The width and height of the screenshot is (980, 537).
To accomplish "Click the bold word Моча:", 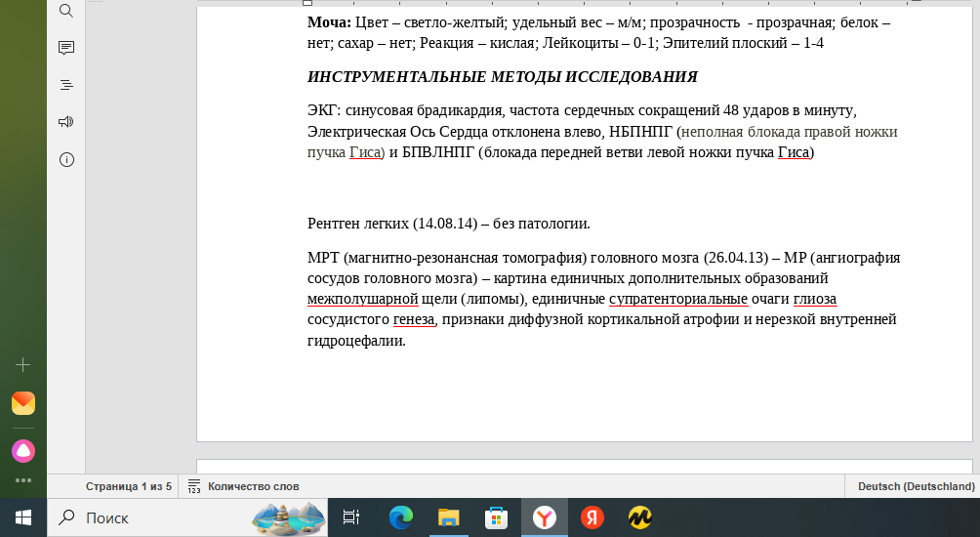I will [x=329, y=23].
